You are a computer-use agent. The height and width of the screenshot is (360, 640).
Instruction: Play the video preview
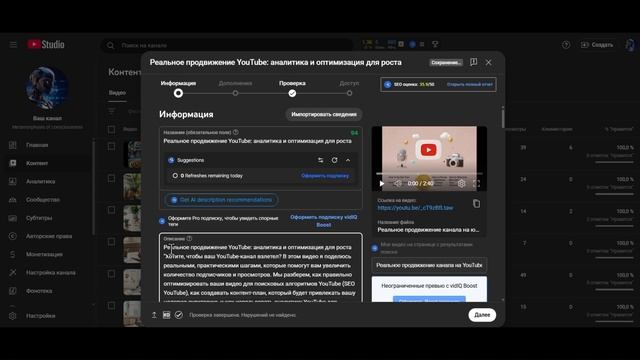(x=382, y=184)
